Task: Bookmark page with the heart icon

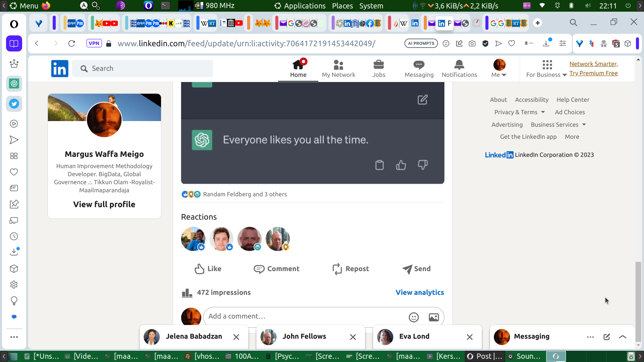Action: click(512, 43)
